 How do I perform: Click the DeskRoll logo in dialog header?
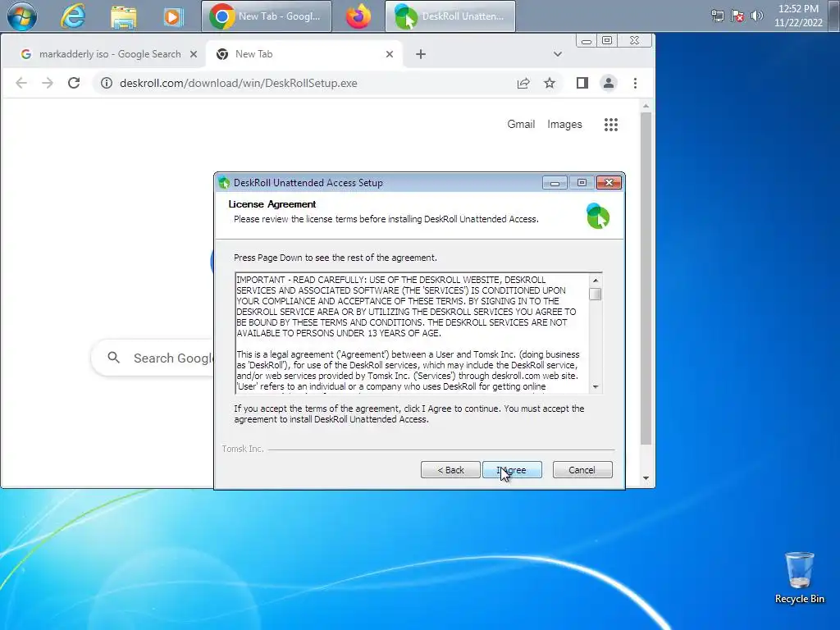598,216
